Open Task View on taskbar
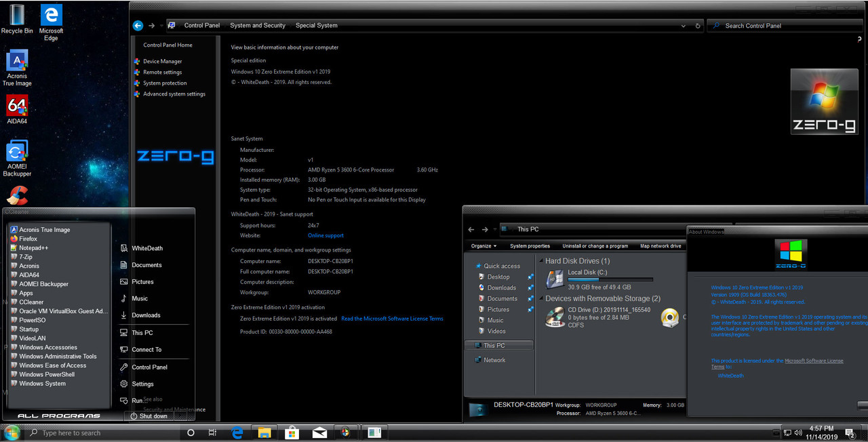 [x=212, y=433]
